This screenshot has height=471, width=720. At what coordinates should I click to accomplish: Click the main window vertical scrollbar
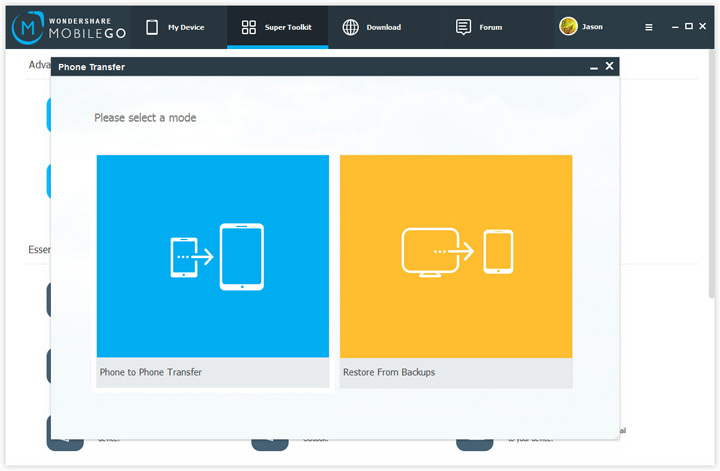coord(711,174)
